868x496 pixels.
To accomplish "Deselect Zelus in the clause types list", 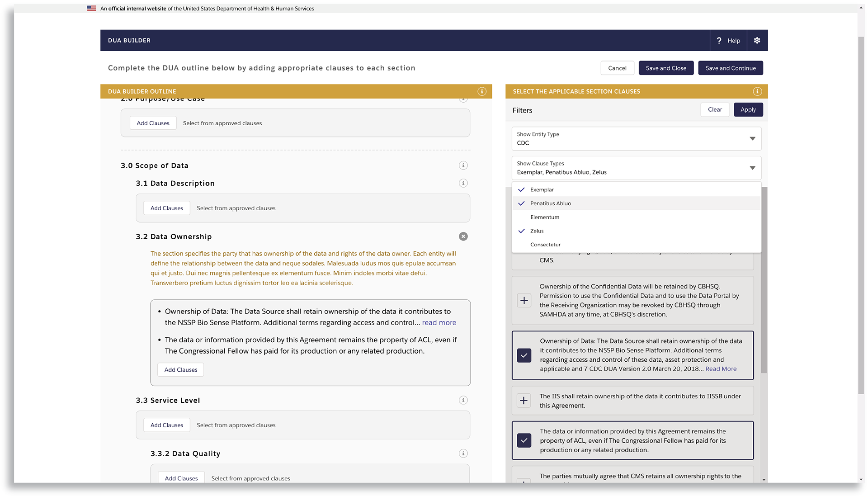I will click(x=537, y=231).
